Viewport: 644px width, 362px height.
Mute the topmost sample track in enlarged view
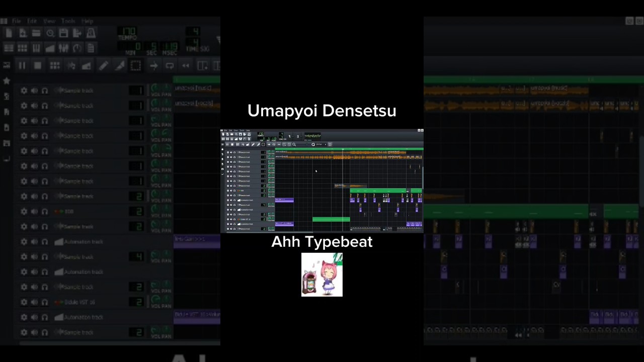tap(34, 90)
